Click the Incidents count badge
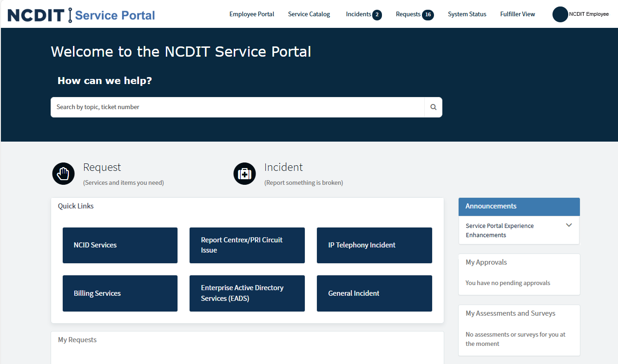 (x=377, y=14)
